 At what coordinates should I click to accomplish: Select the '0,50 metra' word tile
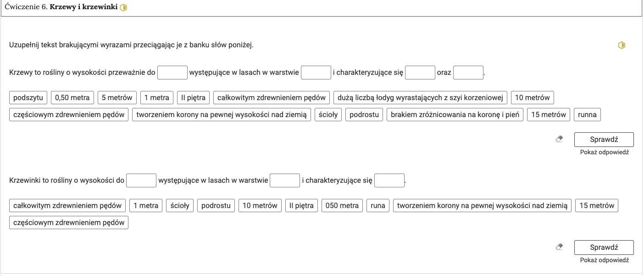click(x=72, y=97)
